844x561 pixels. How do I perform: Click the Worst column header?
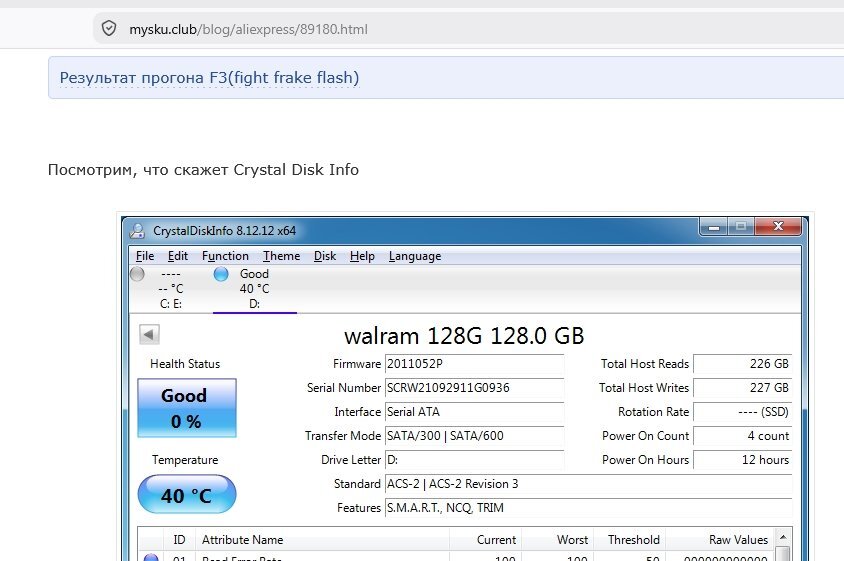point(557,539)
